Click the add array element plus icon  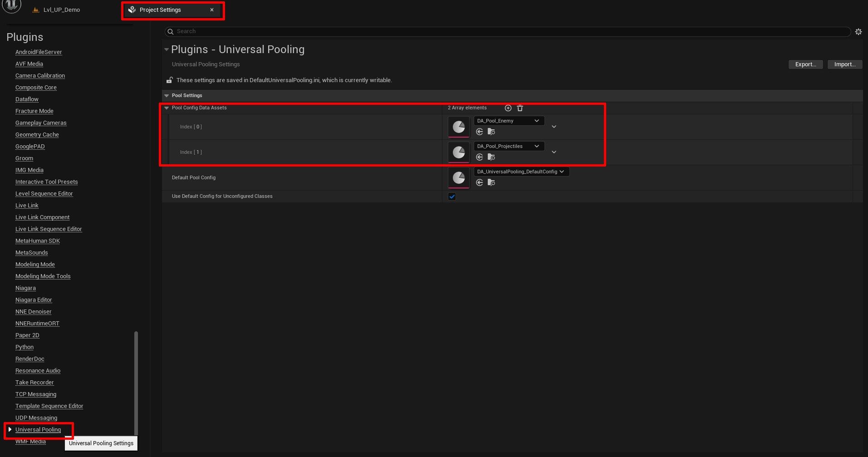[508, 108]
